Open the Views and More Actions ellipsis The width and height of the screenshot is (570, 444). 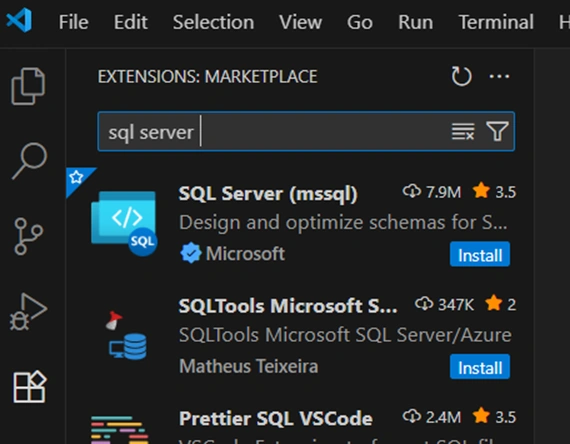pyautogui.click(x=499, y=76)
